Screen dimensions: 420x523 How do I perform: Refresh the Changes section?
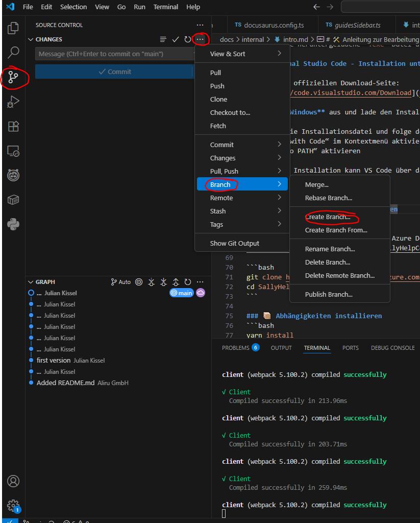(x=188, y=39)
